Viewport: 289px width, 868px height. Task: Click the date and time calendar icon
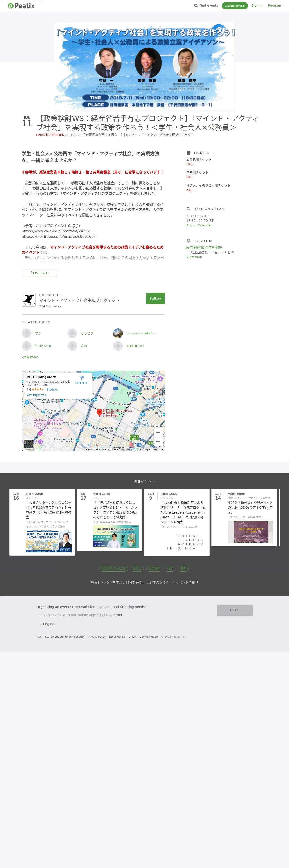[189, 209]
